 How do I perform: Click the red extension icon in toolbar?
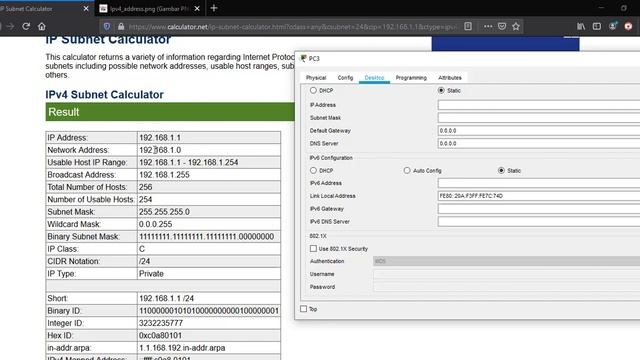tap(628, 27)
